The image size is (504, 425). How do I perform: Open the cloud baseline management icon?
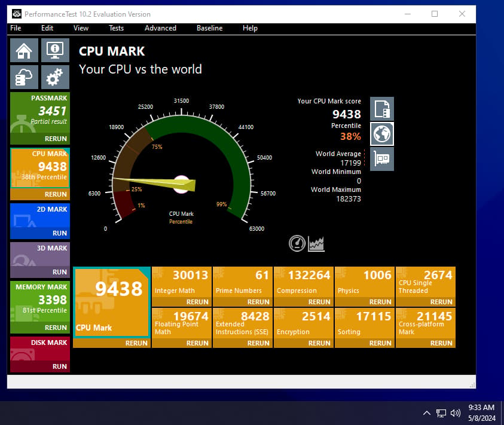click(24, 77)
